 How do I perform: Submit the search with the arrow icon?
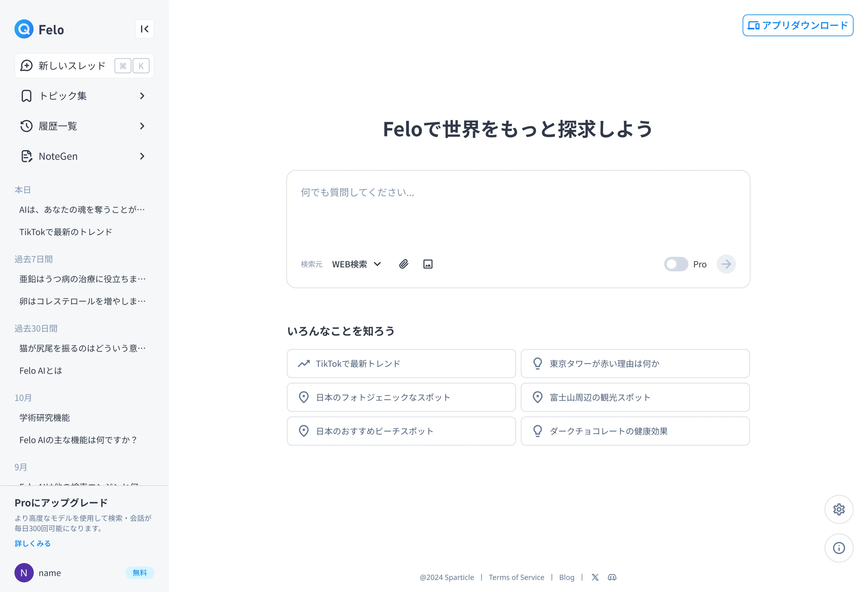click(726, 264)
